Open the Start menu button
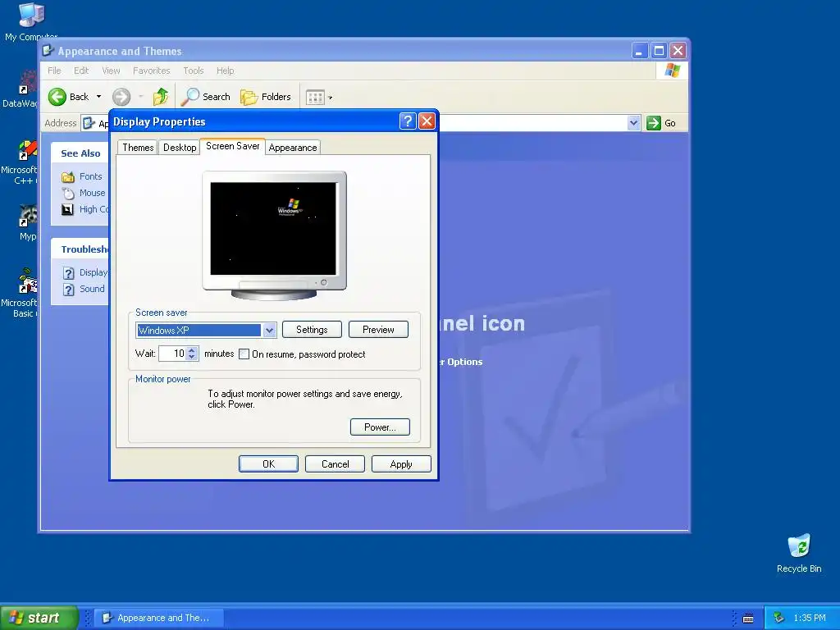This screenshot has width=840, height=630. [x=39, y=618]
